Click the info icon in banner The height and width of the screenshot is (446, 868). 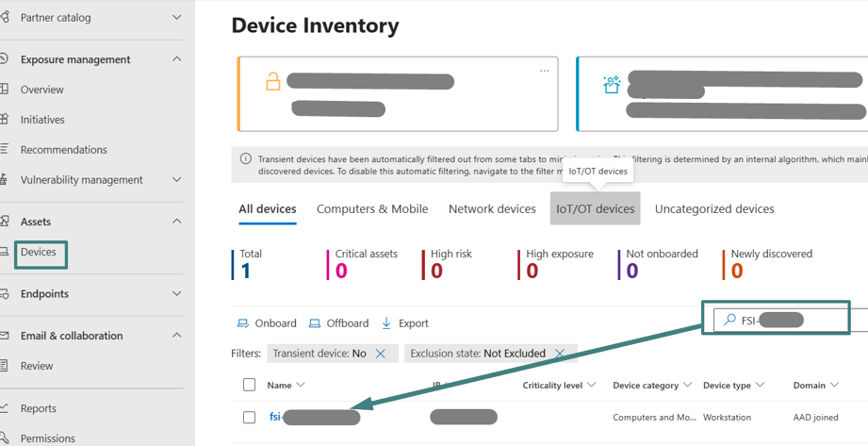pyautogui.click(x=246, y=159)
